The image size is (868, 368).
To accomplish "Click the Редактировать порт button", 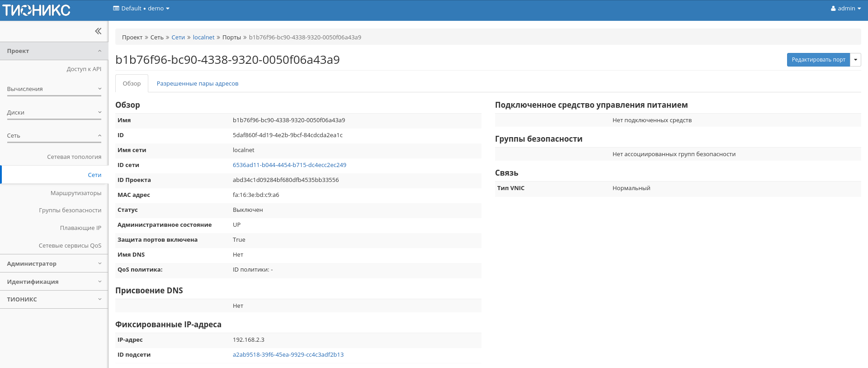I will click(818, 60).
